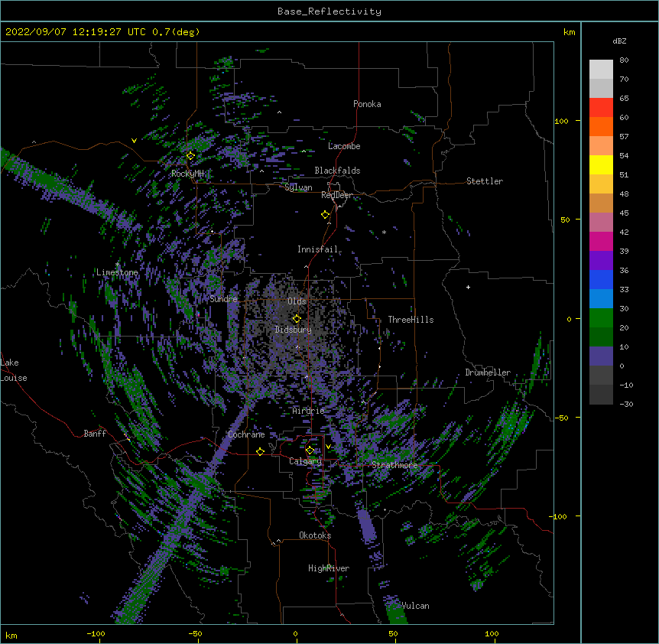The width and height of the screenshot is (659, 644).
Task: Click the -100 tick on vertical axis
Action: pos(559,516)
